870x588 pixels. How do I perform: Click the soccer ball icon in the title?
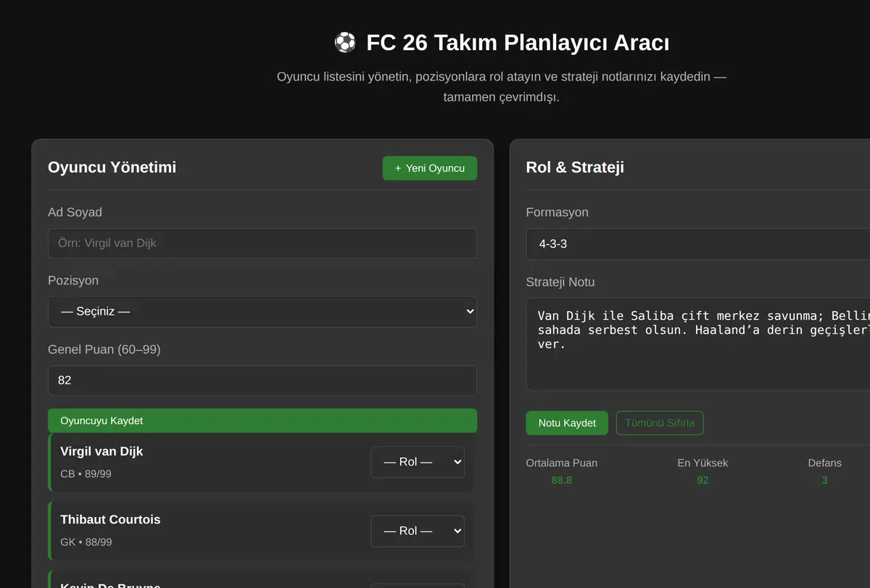[x=345, y=42]
